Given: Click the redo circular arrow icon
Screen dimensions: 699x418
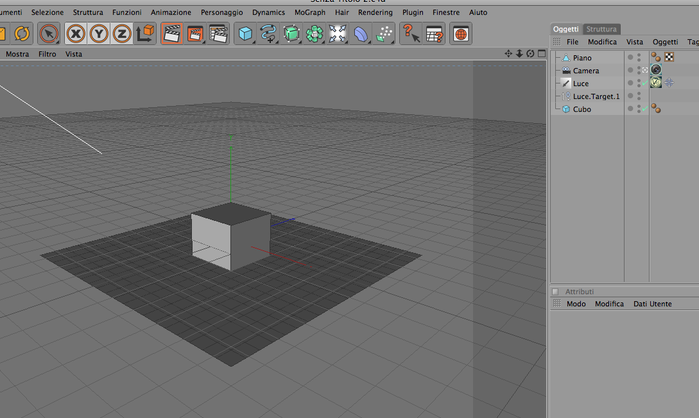Looking at the screenshot, I should coord(21,33).
